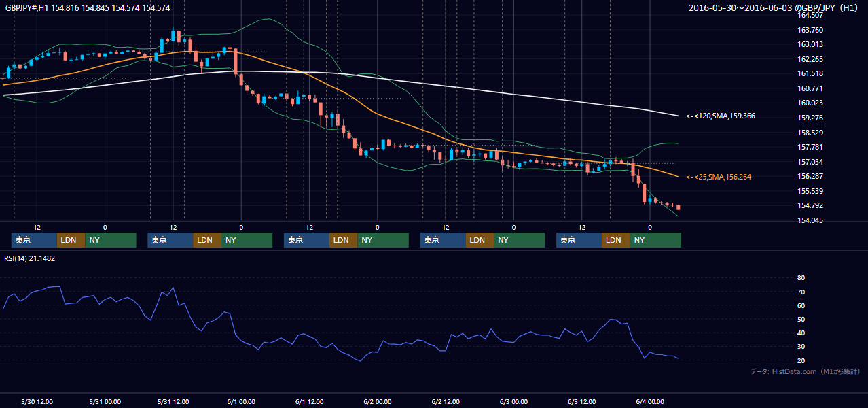
Task: Click the 155.539 price axis label
Action: pos(810,191)
